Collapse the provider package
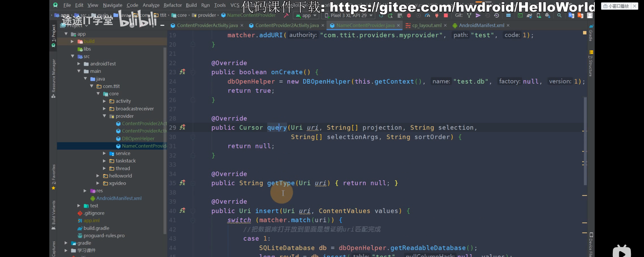This screenshot has height=257, width=644. tap(105, 116)
